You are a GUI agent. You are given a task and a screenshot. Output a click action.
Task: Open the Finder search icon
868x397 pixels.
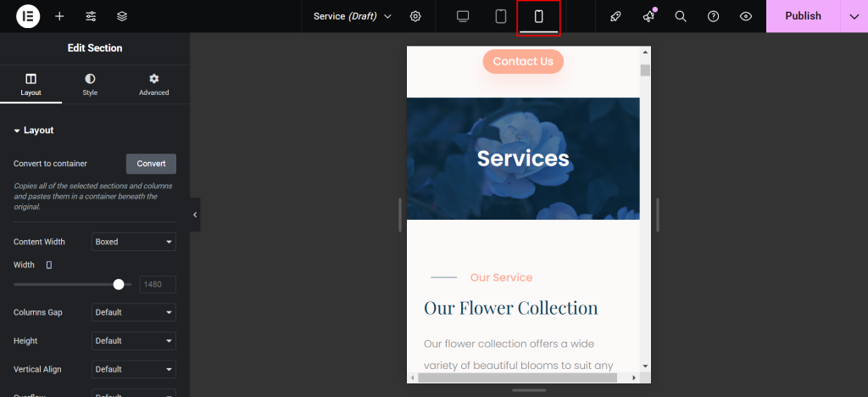(x=681, y=16)
